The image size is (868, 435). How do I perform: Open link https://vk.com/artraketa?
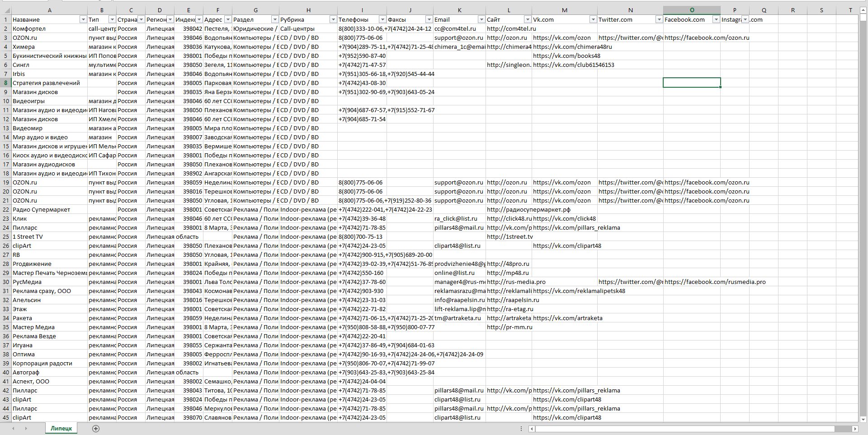point(567,318)
